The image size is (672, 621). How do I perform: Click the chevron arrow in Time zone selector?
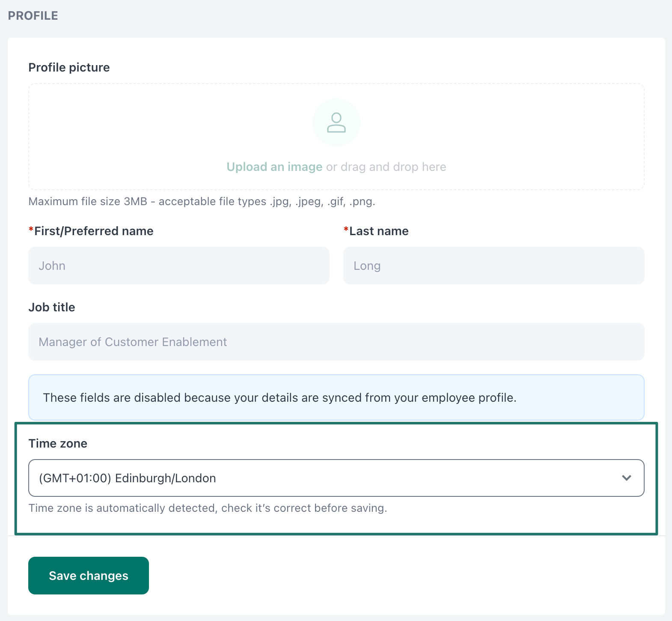(x=627, y=478)
